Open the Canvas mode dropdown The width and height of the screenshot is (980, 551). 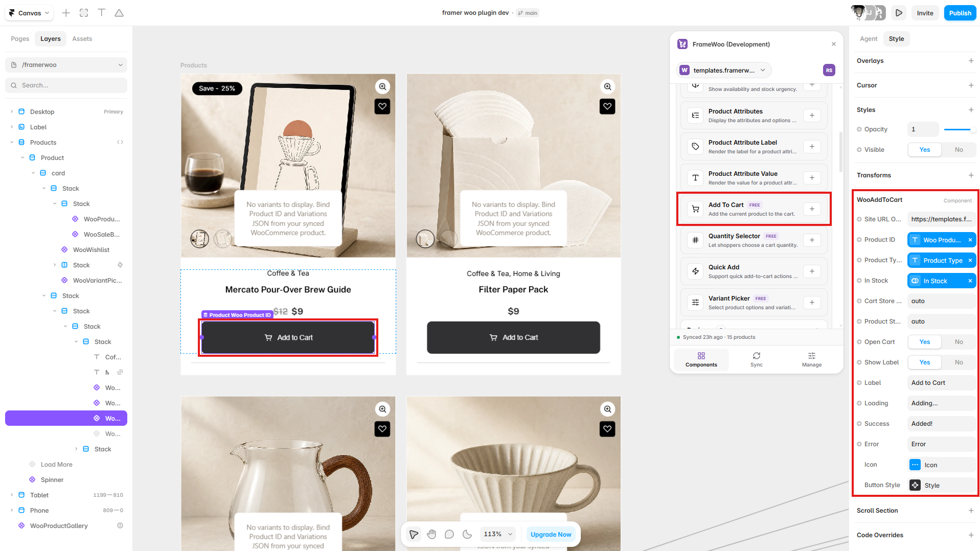coord(29,13)
